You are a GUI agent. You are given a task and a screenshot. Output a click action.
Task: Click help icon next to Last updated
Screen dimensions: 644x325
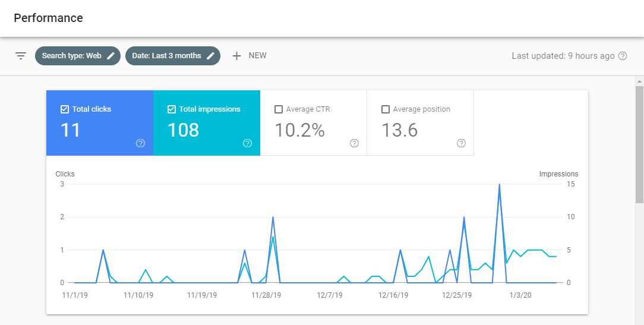pos(623,56)
